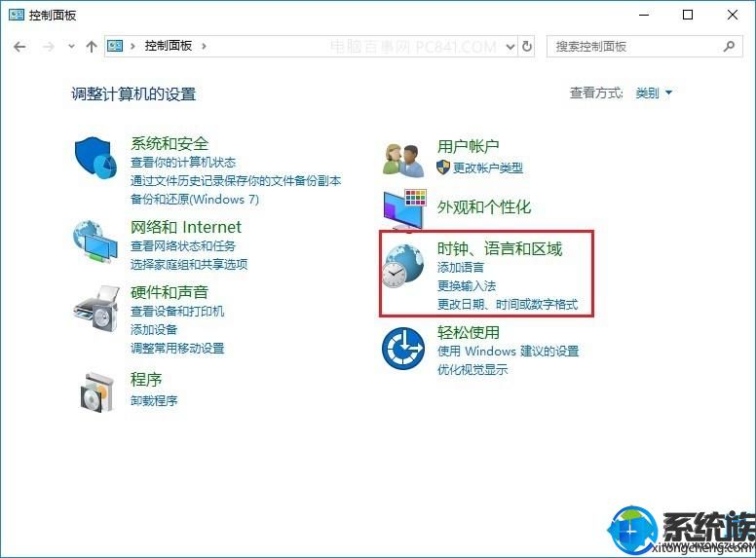Minimize the Control Panel window
The height and width of the screenshot is (558, 756).
pyautogui.click(x=644, y=15)
